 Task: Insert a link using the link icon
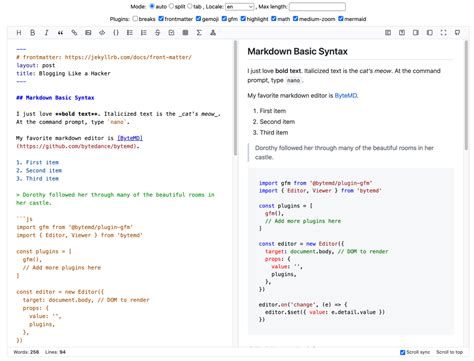tap(74, 33)
